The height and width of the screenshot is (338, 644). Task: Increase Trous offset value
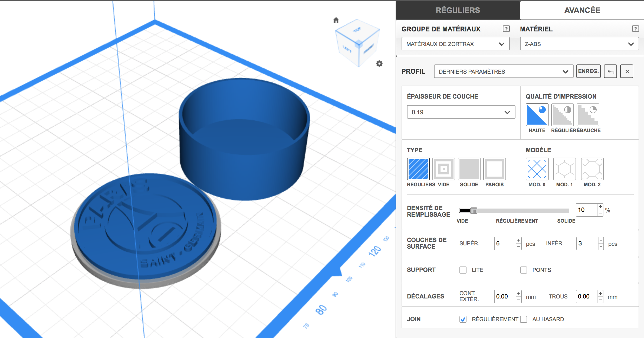(x=600, y=293)
